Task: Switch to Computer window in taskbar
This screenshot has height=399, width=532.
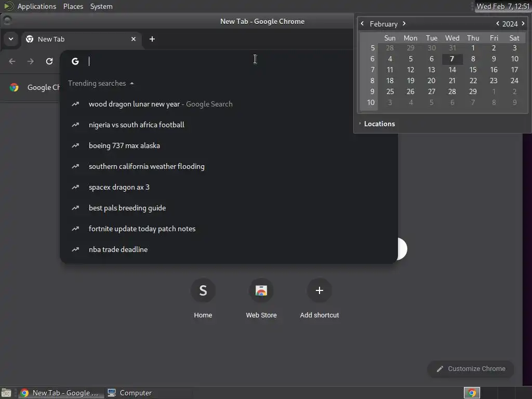Action: 130,393
